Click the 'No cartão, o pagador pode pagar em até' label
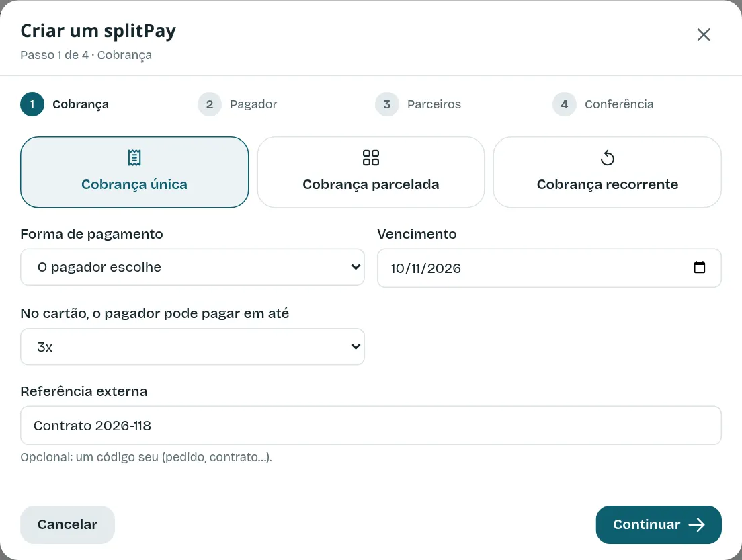 [155, 313]
